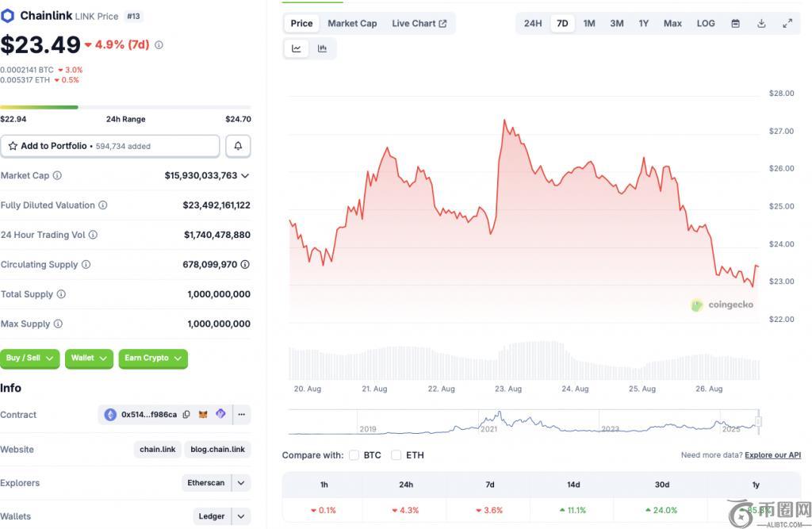812x529 pixels.
Task: Select the line chart view icon
Action: click(297, 48)
